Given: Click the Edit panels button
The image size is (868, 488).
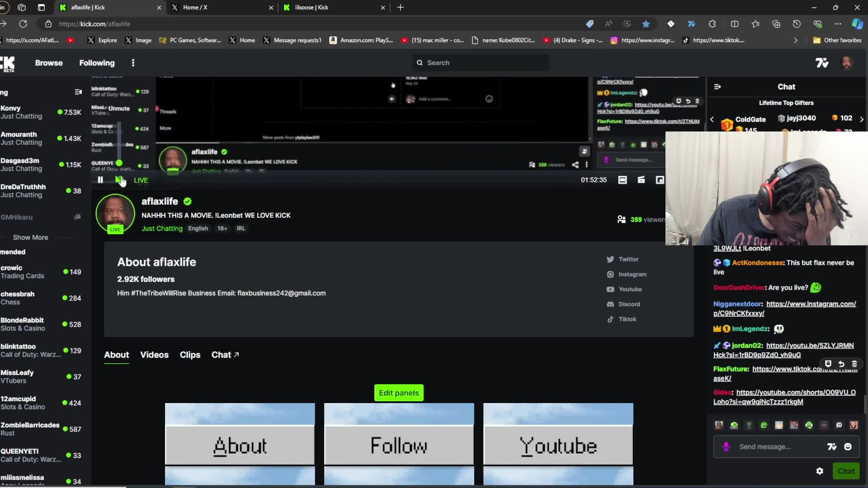Looking at the screenshot, I should tap(399, 393).
